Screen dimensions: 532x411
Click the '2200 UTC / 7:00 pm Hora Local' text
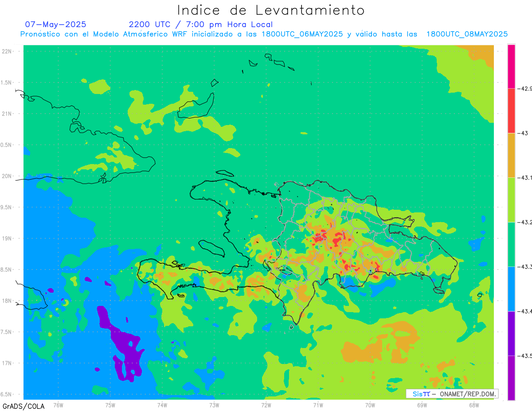201,24
